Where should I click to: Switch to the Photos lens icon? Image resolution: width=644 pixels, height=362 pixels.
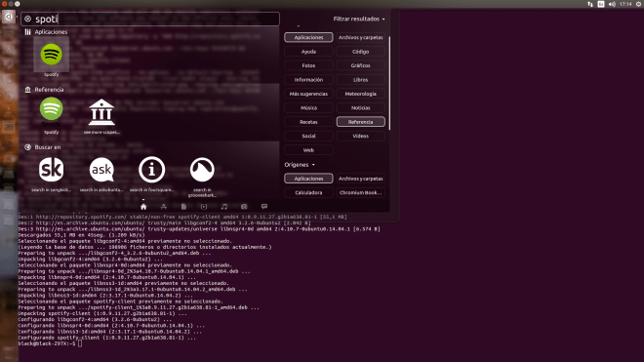click(x=244, y=206)
